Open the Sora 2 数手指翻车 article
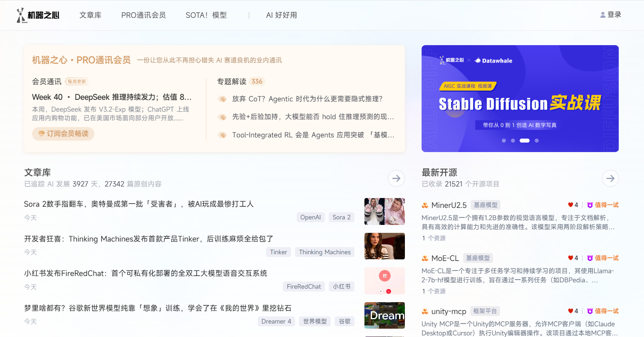 pyautogui.click(x=138, y=204)
